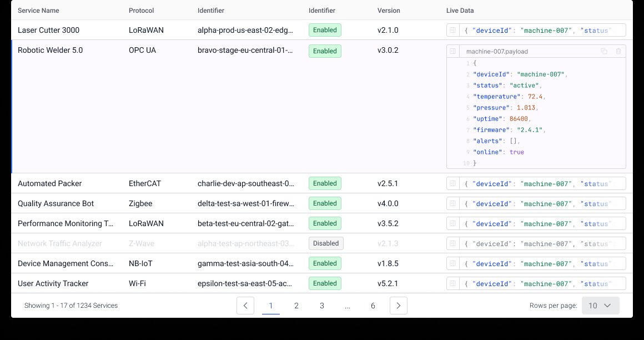Click the trash icon in payload editor
The image size is (644, 340).
click(x=618, y=52)
